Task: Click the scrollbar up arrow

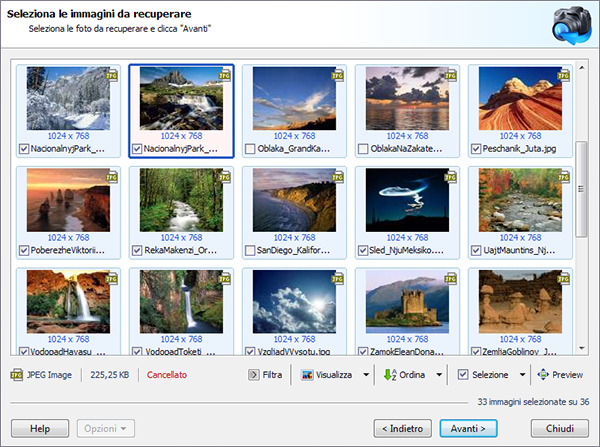Action: tap(582, 68)
